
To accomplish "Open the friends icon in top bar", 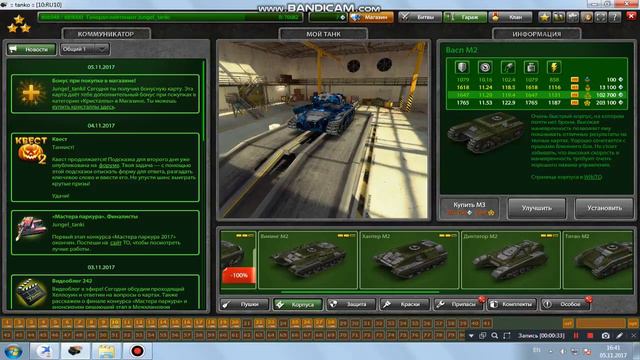I will click(558, 17).
